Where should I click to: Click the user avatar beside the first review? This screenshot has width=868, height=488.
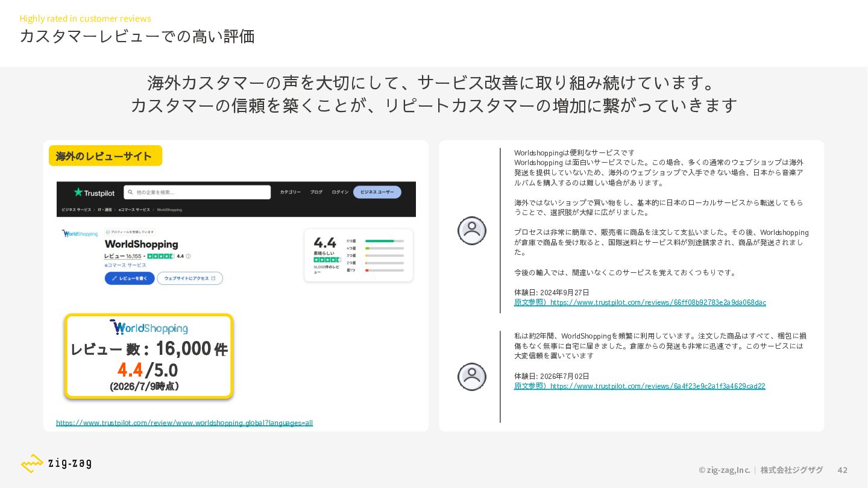(x=472, y=231)
